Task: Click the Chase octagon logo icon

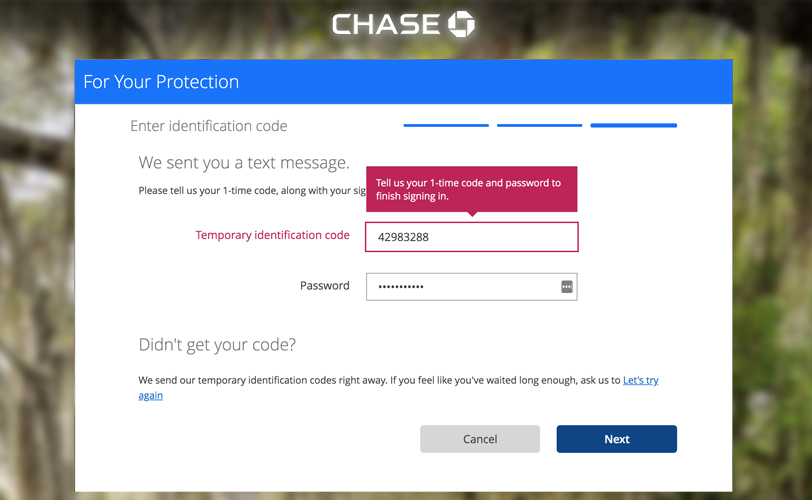Action: (461, 24)
